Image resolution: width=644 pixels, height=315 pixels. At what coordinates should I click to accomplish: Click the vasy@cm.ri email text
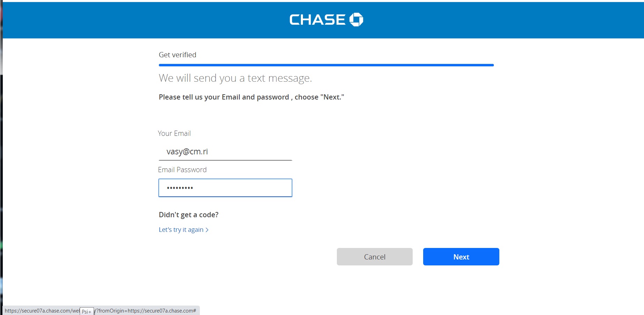coord(187,152)
